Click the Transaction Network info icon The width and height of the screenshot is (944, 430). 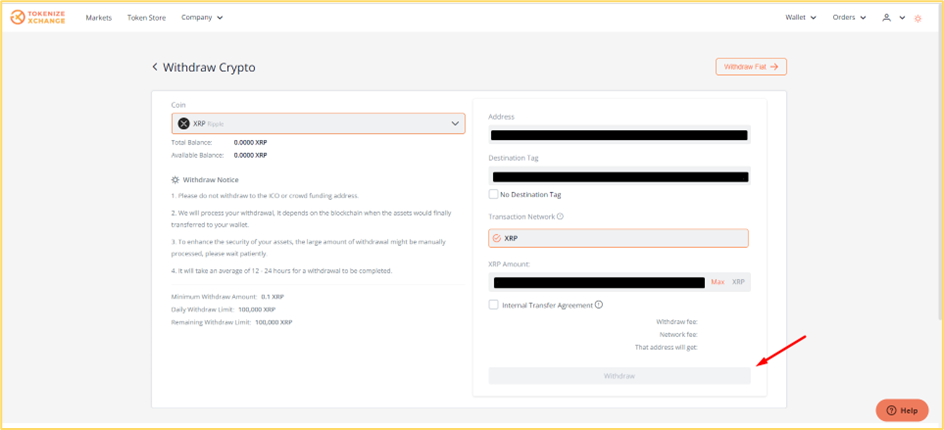pyautogui.click(x=560, y=216)
